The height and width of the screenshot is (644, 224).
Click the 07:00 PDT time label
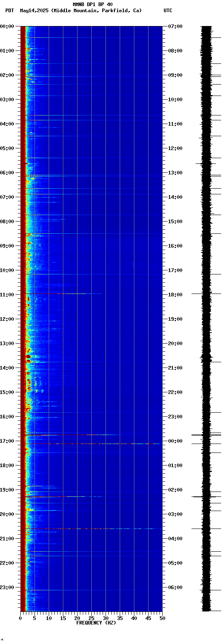pyautogui.click(x=7, y=197)
